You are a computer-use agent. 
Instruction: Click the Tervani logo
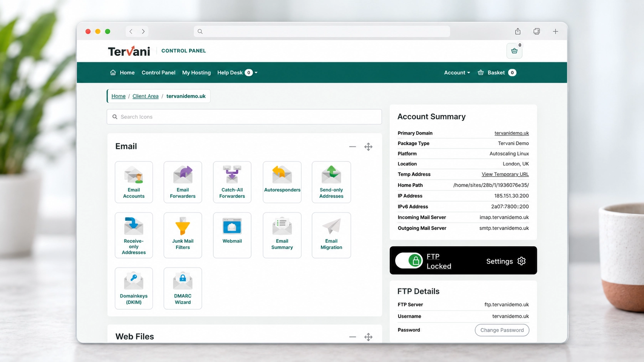[x=129, y=51]
